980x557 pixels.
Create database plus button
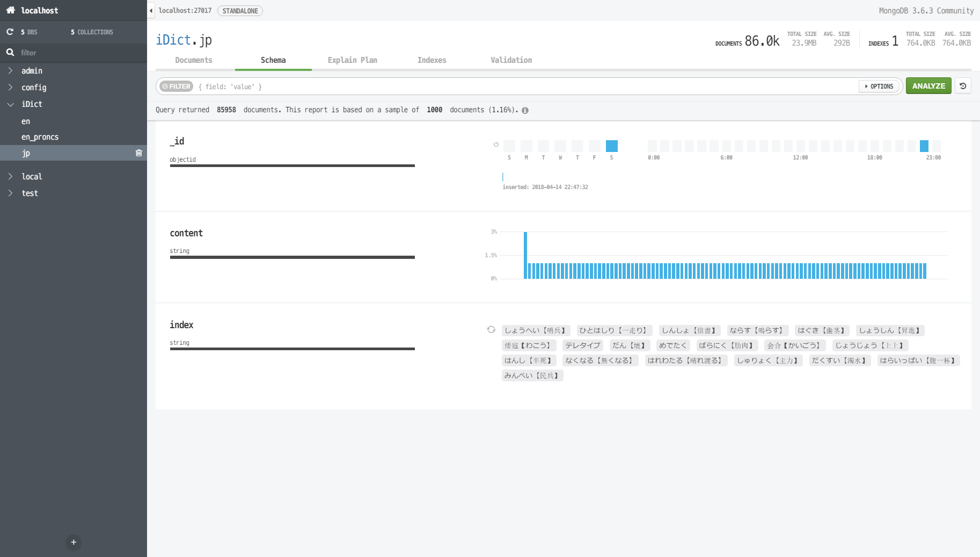point(74,542)
